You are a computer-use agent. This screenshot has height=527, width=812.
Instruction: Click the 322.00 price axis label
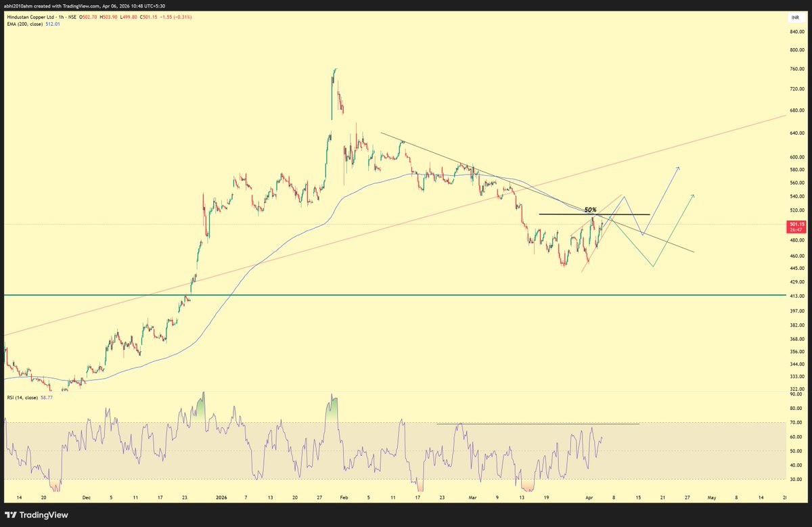pos(796,389)
